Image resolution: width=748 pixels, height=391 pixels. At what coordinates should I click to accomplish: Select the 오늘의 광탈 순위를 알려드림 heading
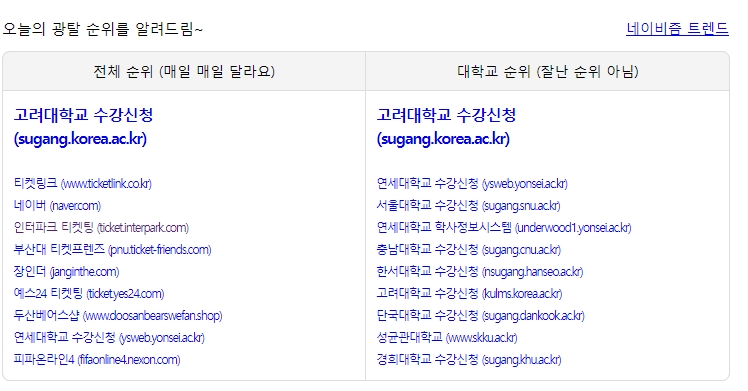(x=103, y=29)
